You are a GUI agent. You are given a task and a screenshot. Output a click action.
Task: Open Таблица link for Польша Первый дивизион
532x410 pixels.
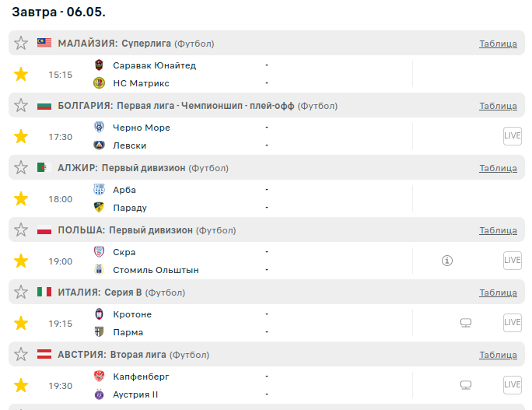tap(498, 230)
